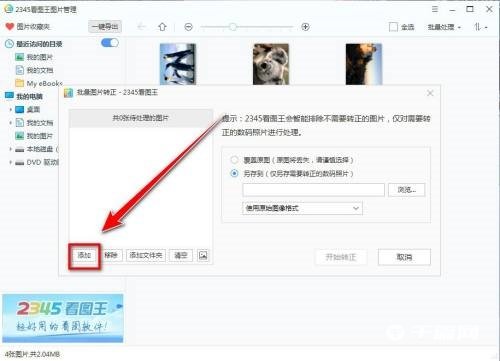Click the zoom in plus icon
This screenshot has width=500, height=361.
pos(305,27)
